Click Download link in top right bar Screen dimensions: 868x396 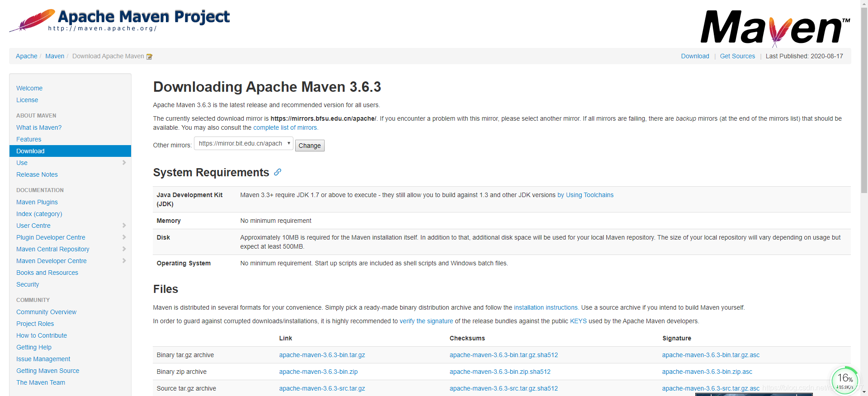695,56
